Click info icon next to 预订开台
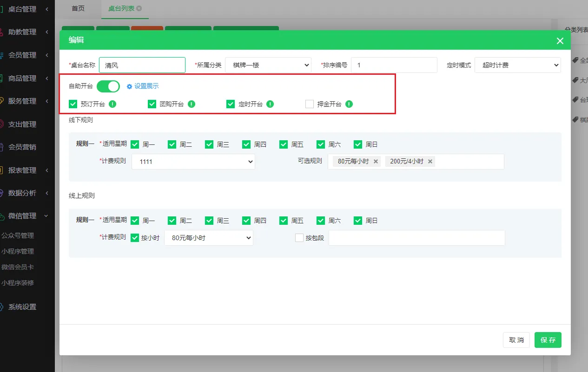This screenshot has height=372, width=588. click(x=112, y=104)
